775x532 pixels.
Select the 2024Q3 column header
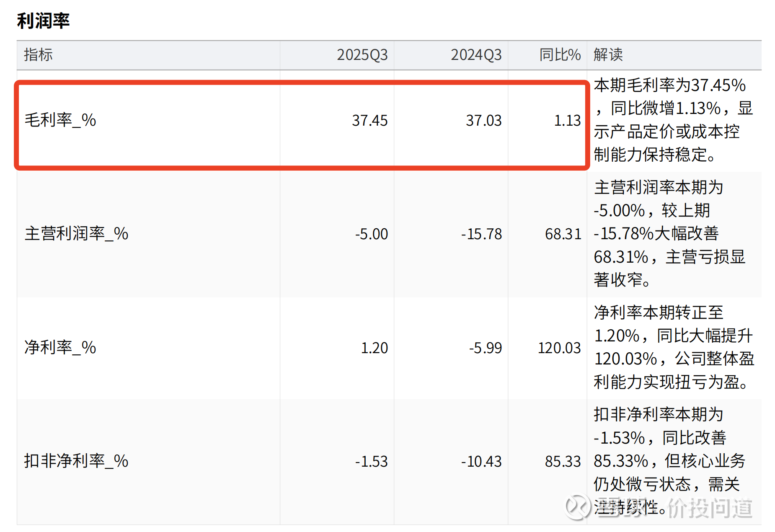click(x=476, y=55)
